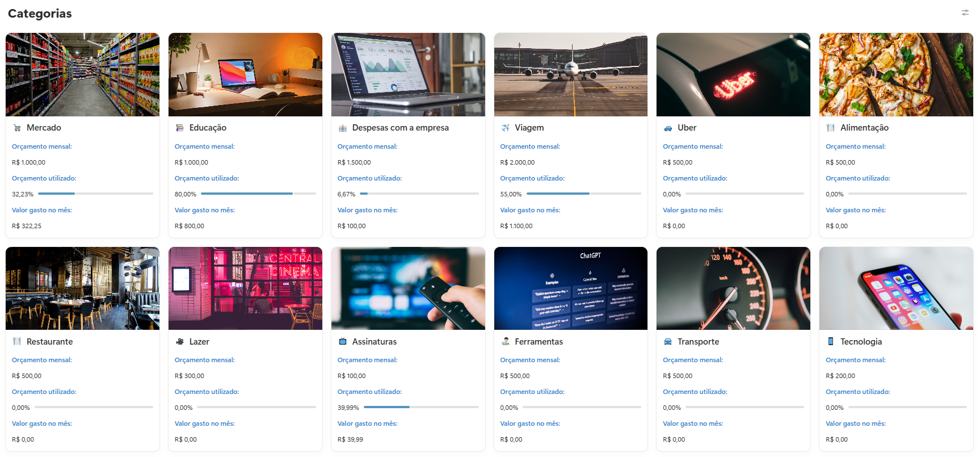
Task: Click the Restaurante card title
Action: click(49, 342)
